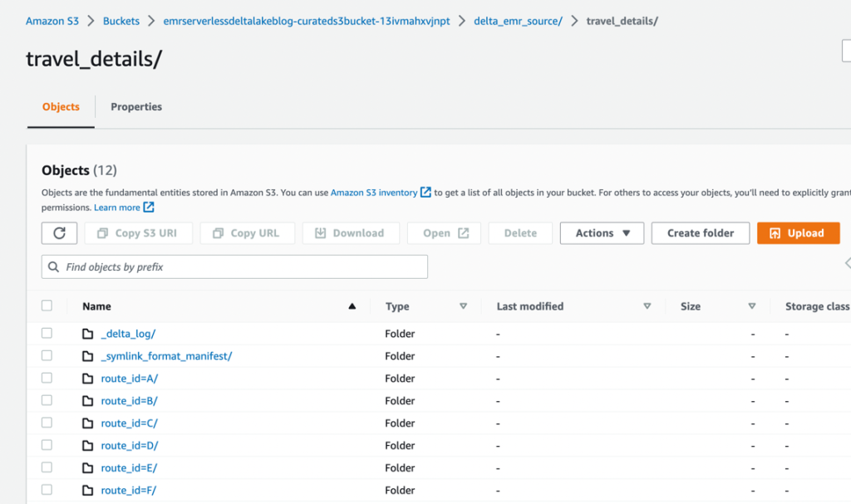This screenshot has height=504, width=851.
Task: Click the Copy URL button
Action: (x=248, y=232)
